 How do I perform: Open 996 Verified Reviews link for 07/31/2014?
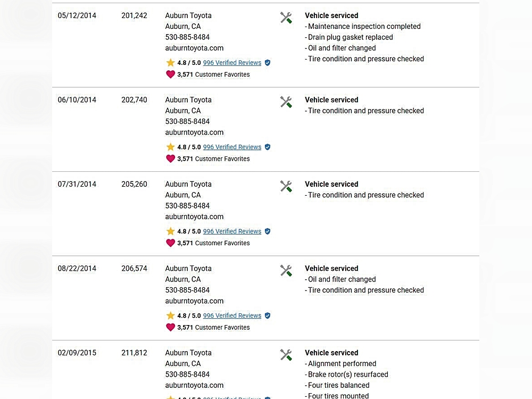232,231
